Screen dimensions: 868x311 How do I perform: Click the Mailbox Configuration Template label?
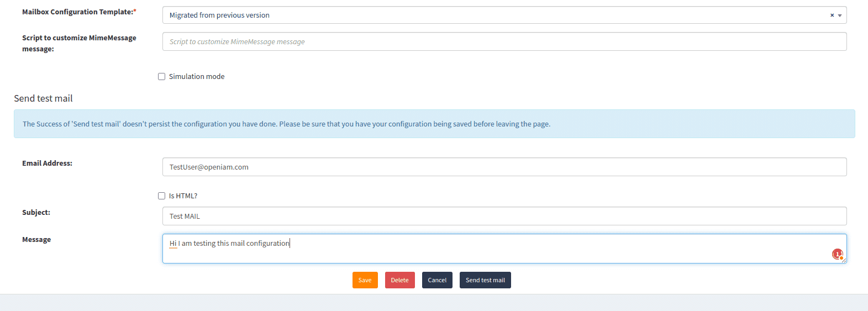79,12
